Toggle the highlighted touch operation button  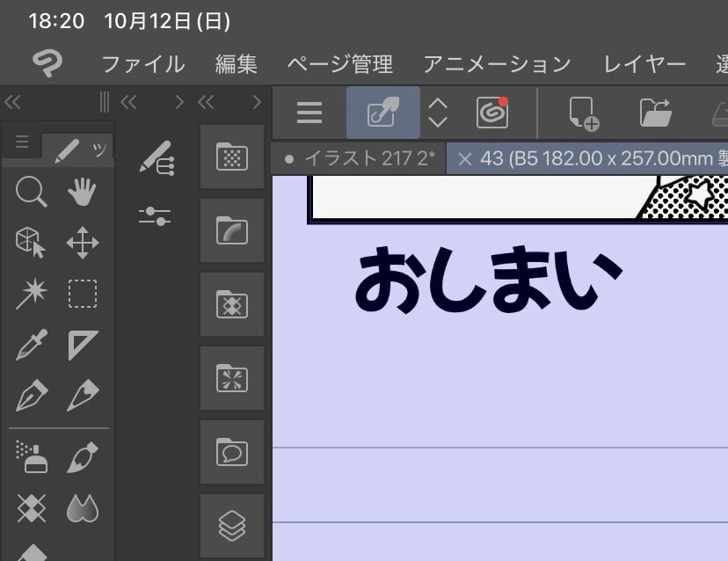coord(383,113)
